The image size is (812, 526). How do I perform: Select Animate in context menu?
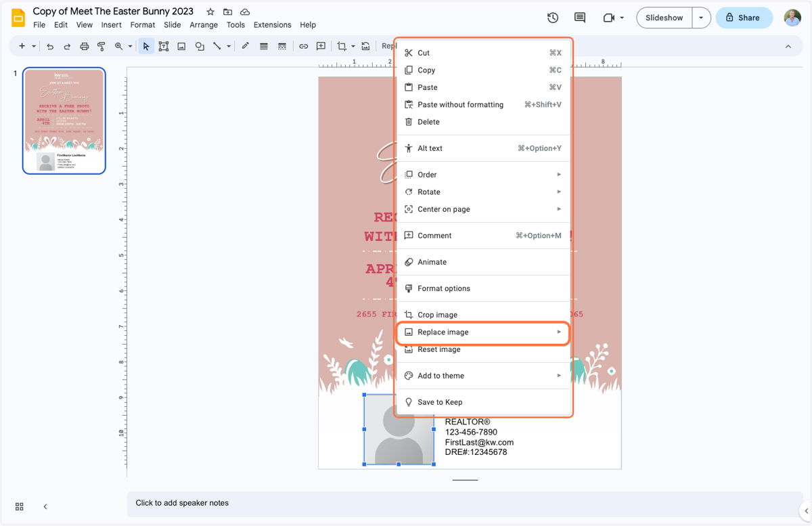[482, 262]
